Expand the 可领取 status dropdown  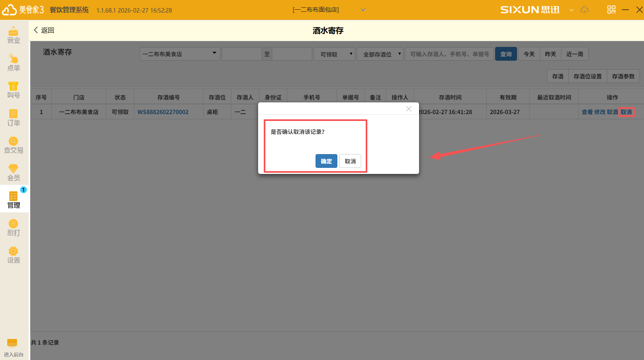click(x=334, y=54)
